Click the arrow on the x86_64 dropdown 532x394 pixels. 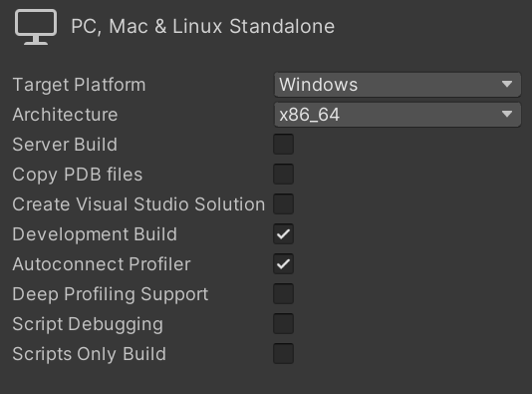point(507,114)
